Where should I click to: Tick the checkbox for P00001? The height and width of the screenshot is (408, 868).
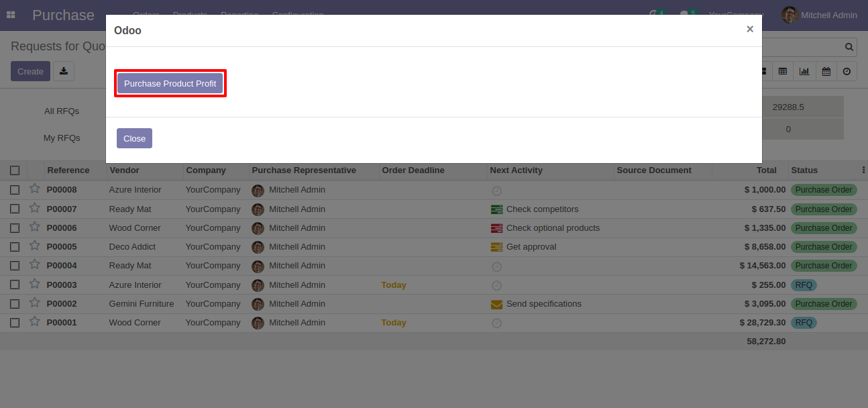(x=15, y=323)
